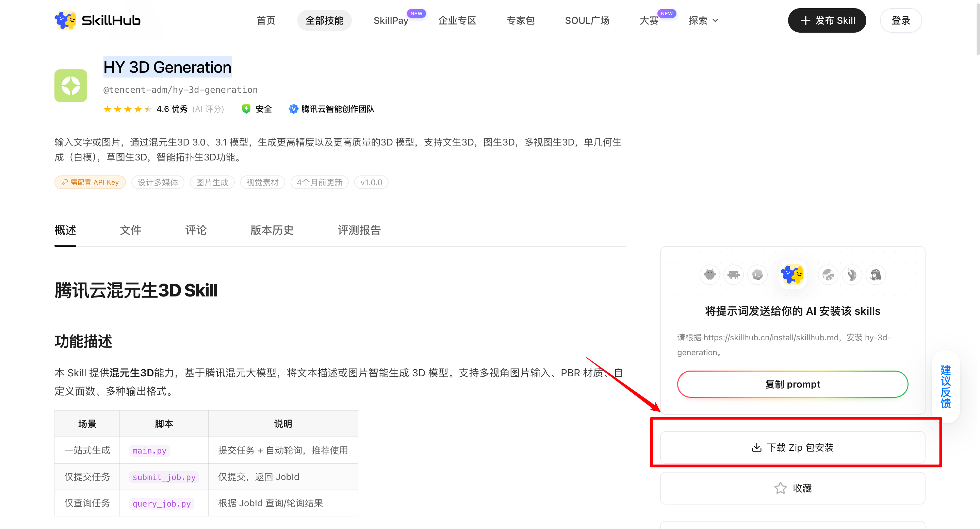This screenshot has height=529, width=980.
Task: Switch to the 版本历史 tab
Action: pos(272,230)
